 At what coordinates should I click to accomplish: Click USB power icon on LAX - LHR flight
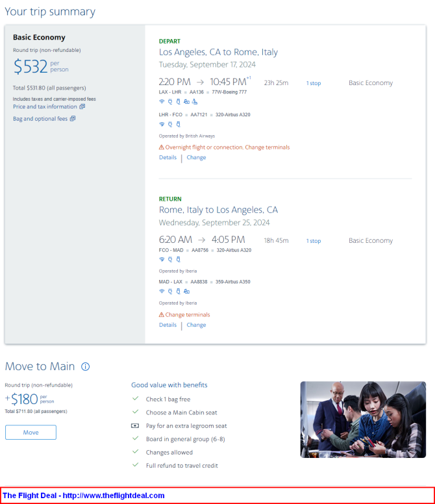[179, 101]
